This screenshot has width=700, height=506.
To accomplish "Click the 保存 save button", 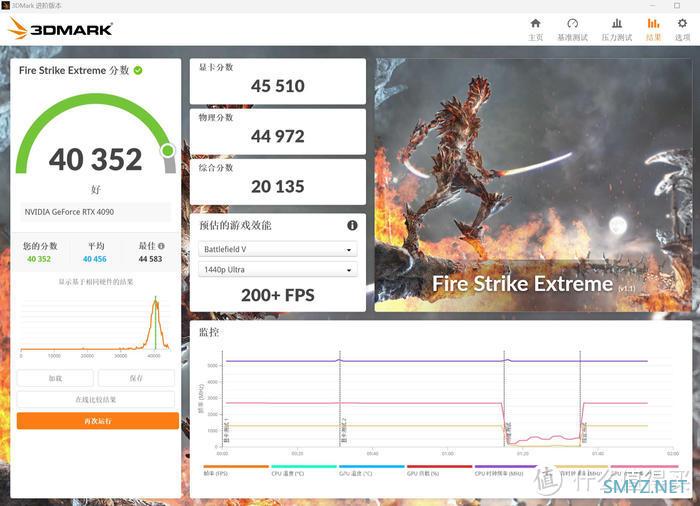I will [136, 378].
